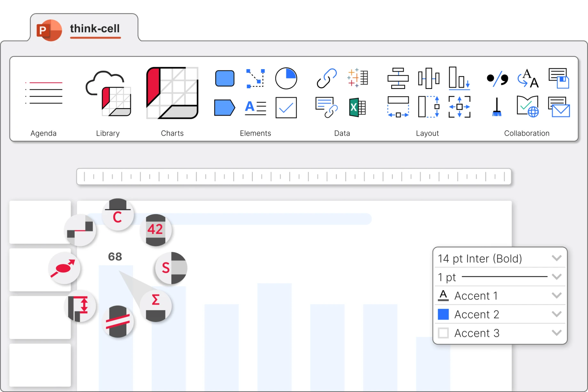
Task: Open the Charts gallery icon
Action: point(172,93)
